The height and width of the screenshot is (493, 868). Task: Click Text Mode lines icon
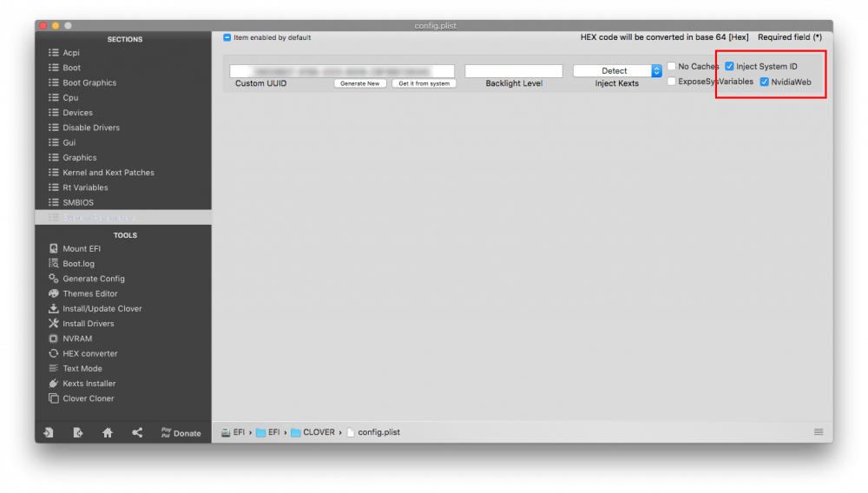click(x=53, y=368)
